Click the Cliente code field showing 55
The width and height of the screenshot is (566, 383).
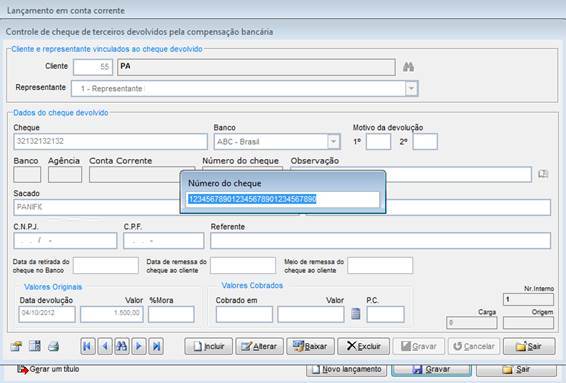click(93, 67)
